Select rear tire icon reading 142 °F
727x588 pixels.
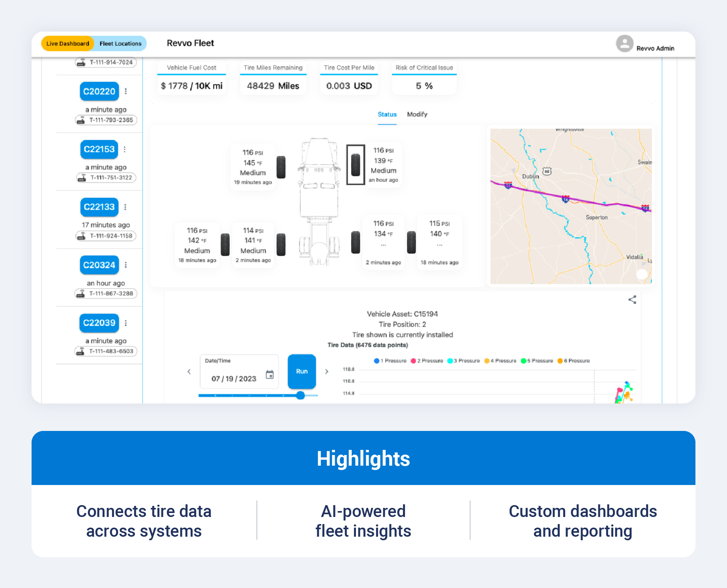225,245
